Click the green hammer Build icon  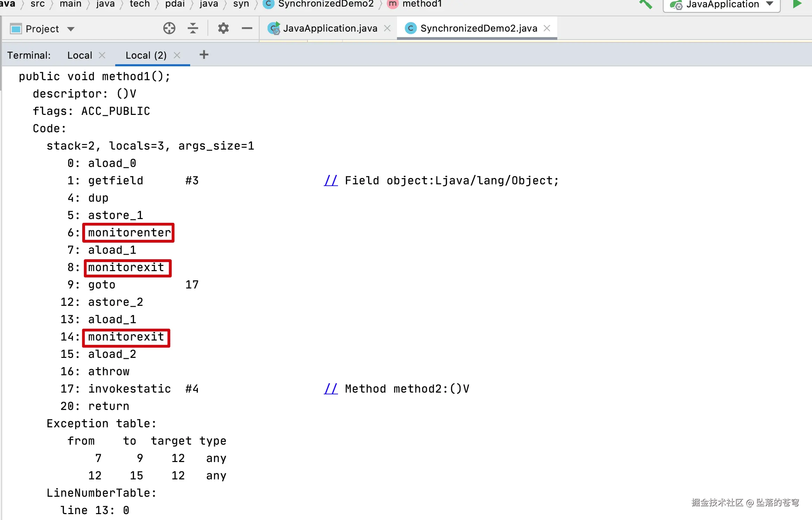click(x=646, y=4)
